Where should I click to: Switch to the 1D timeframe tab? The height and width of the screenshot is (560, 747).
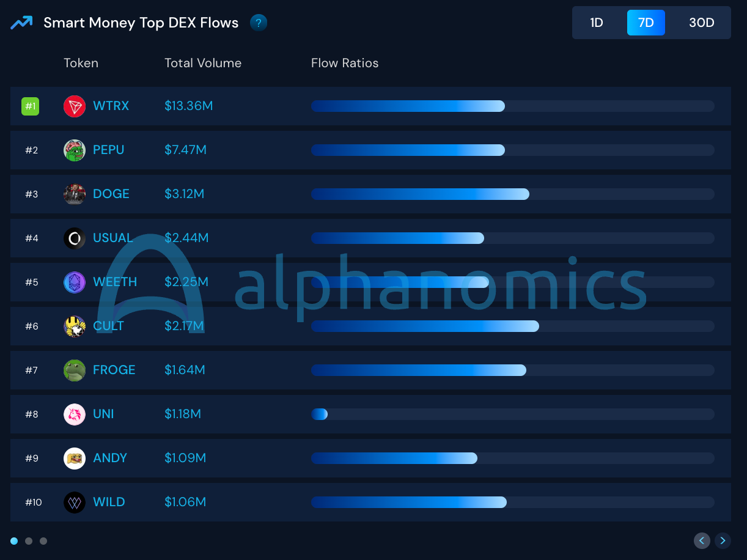pos(597,23)
